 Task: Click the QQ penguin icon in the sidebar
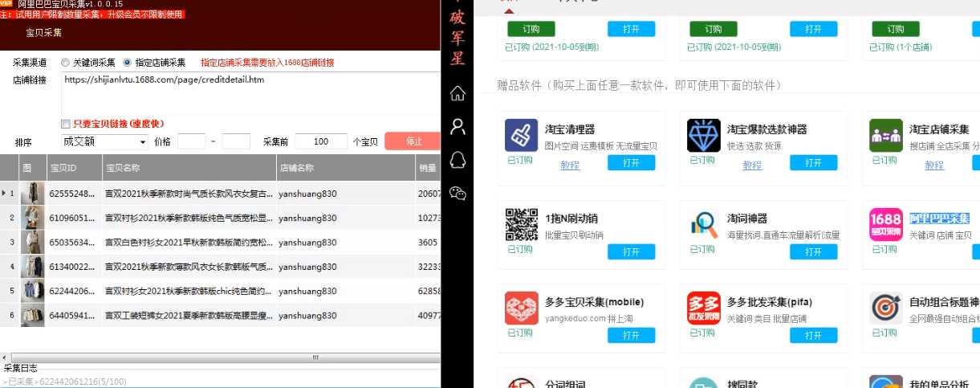(457, 160)
